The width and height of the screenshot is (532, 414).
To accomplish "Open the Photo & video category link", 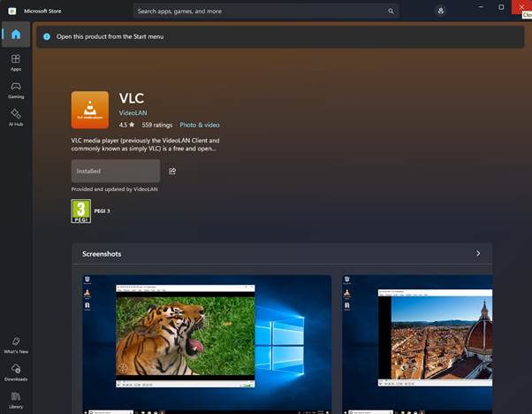I will [x=200, y=125].
